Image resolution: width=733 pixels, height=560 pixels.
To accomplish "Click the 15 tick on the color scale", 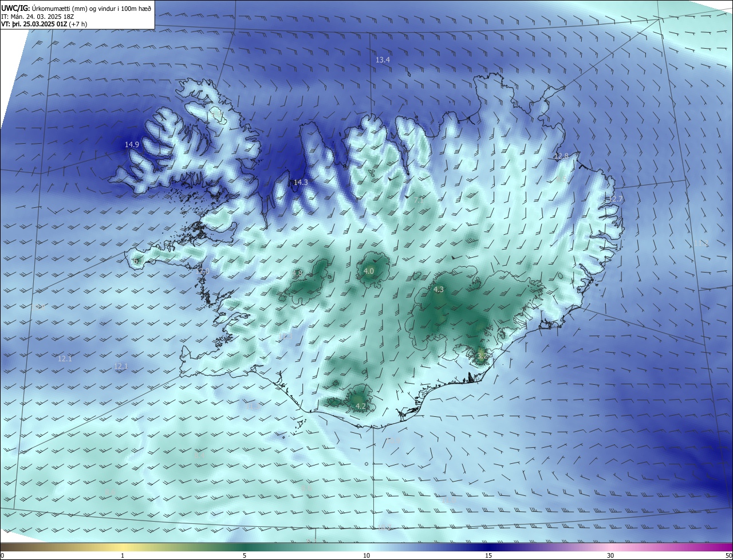I will (488, 555).
